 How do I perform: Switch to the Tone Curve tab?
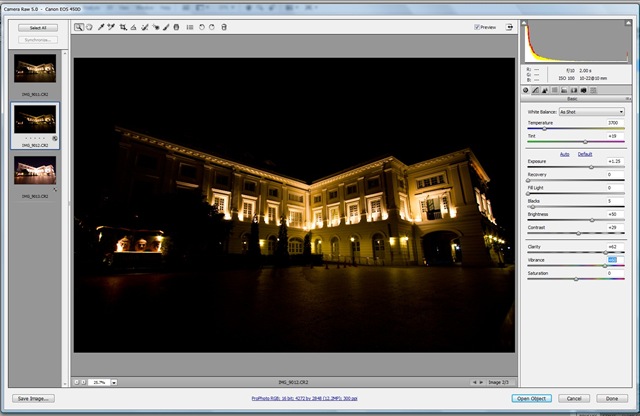pos(535,90)
